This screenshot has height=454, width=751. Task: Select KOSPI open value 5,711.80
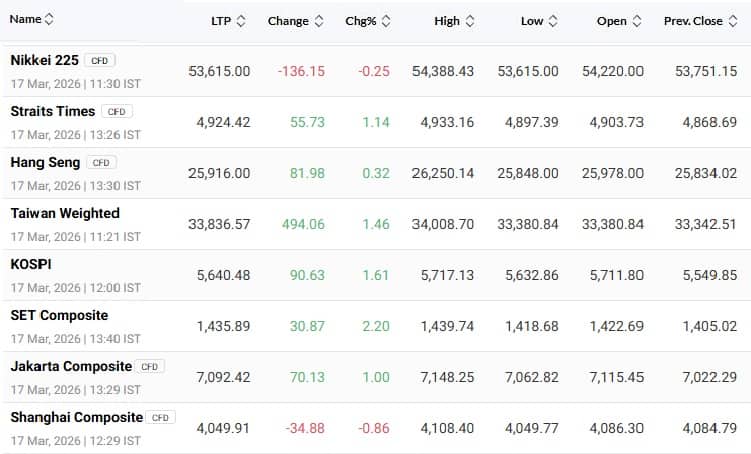[x=617, y=275]
